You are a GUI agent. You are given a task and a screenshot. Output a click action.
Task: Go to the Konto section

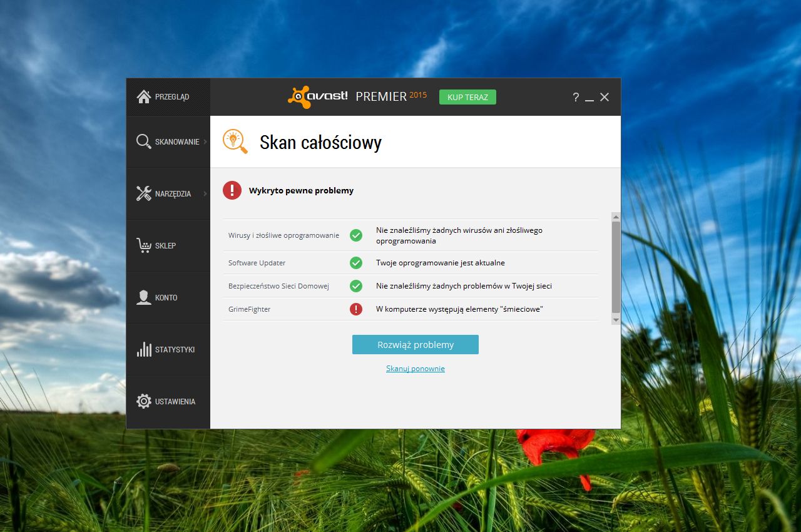tap(168, 297)
